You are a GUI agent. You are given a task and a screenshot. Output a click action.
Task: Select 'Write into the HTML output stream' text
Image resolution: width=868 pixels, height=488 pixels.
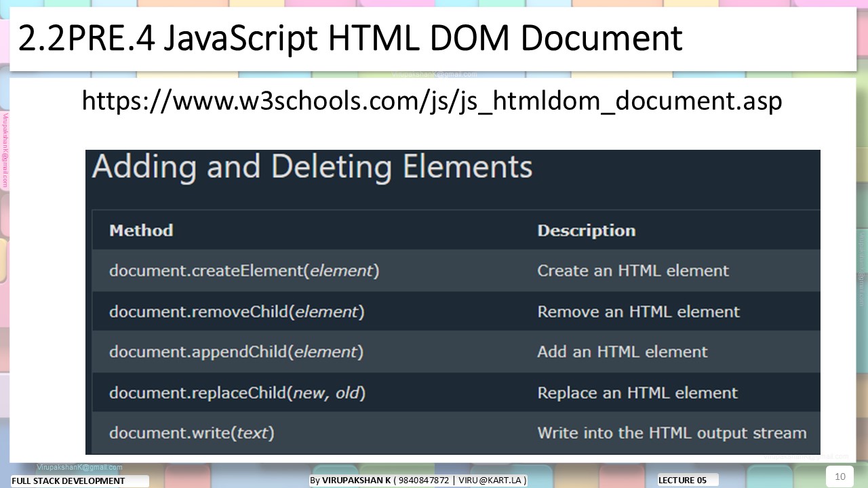click(672, 433)
